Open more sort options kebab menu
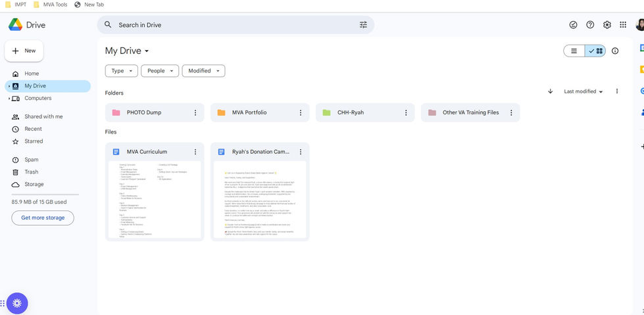 point(616,91)
